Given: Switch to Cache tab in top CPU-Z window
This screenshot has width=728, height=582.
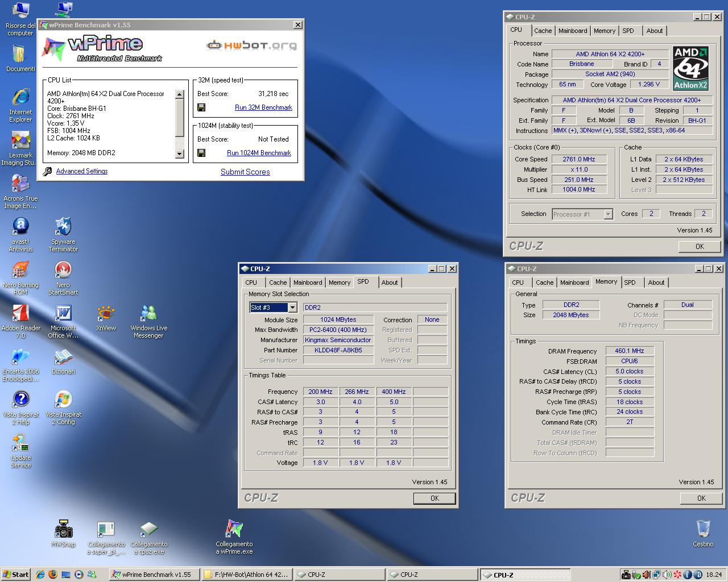Looking at the screenshot, I should (543, 31).
